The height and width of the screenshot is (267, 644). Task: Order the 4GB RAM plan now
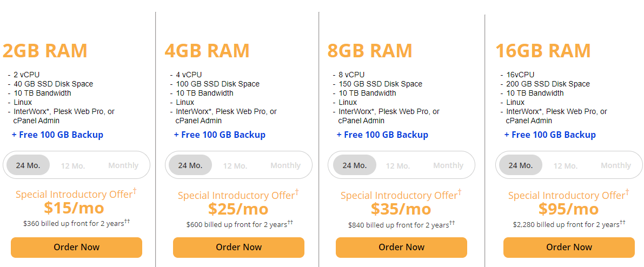pos(238,248)
